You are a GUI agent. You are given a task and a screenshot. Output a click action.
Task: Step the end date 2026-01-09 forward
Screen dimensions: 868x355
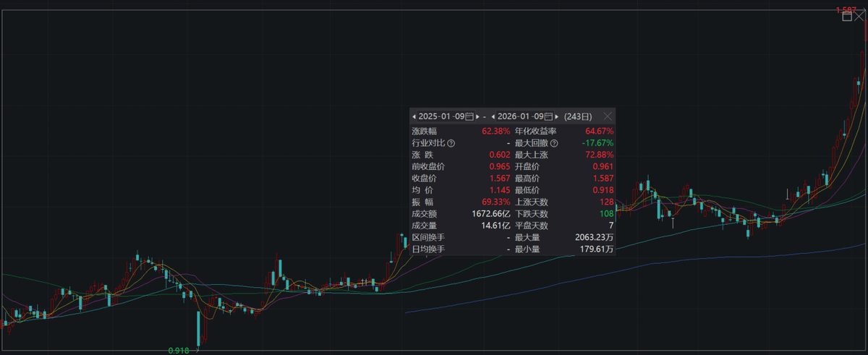[557, 116]
